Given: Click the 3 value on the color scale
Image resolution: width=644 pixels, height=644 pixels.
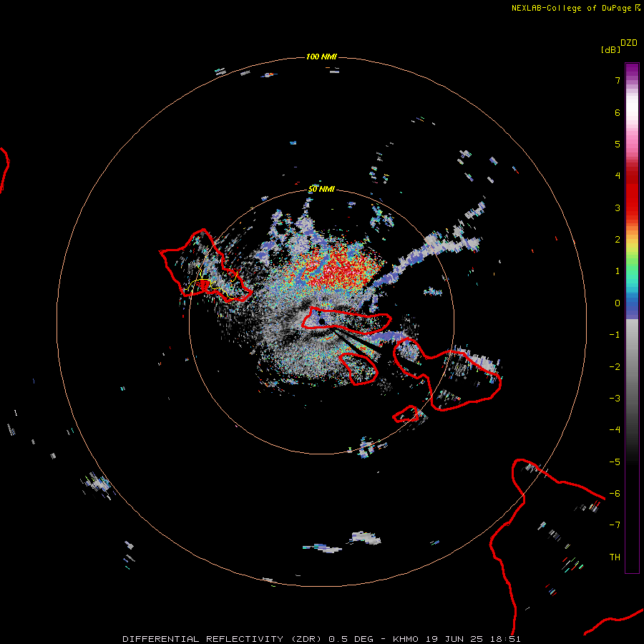Looking at the screenshot, I should pyautogui.click(x=618, y=208).
